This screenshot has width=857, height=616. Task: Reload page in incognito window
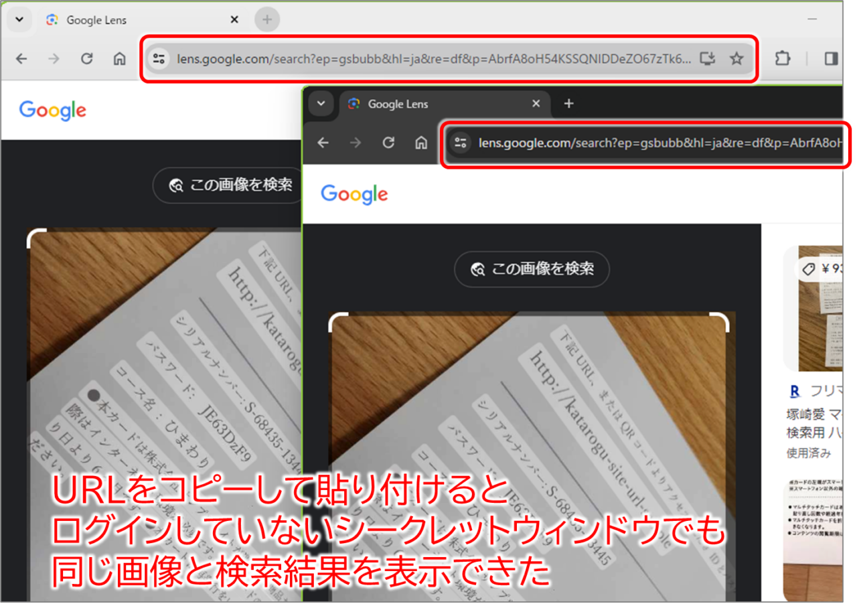[388, 143]
